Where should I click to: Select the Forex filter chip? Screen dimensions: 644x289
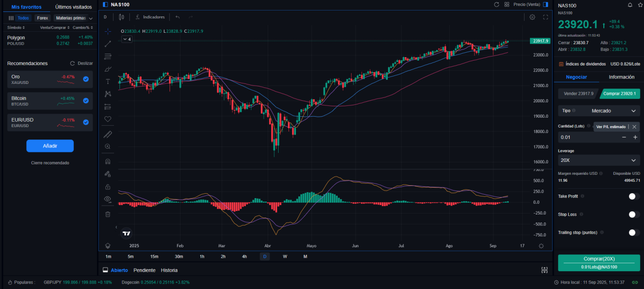click(x=42, y=18)
